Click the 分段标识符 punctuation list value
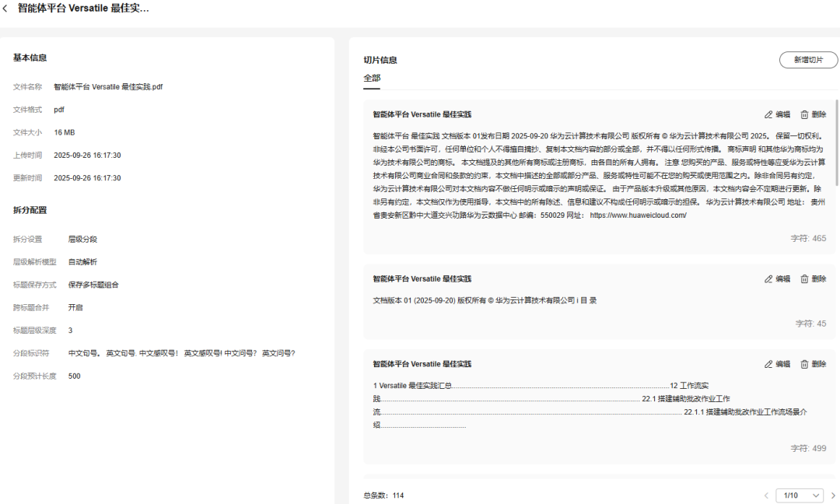Image resolution: width=840 pixels, height=504 pixels. tap(181, 353)
